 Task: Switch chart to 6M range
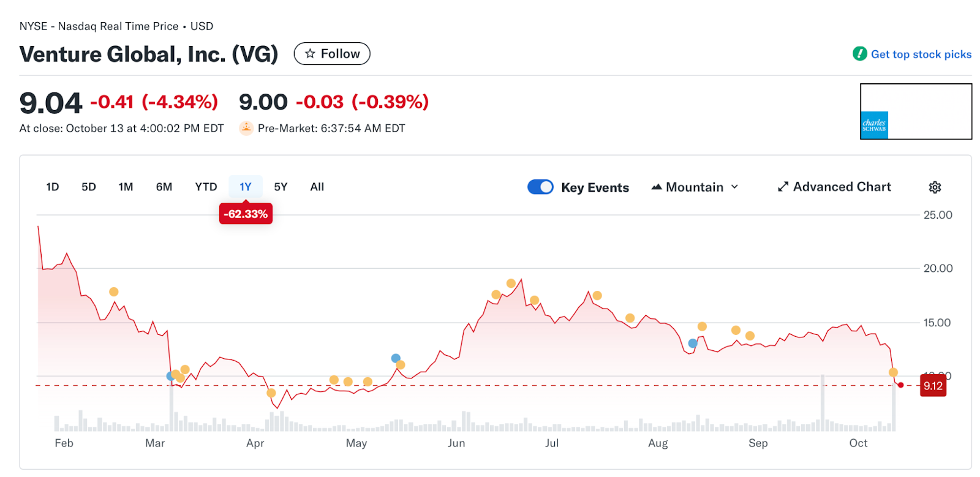tap(164, 187)
